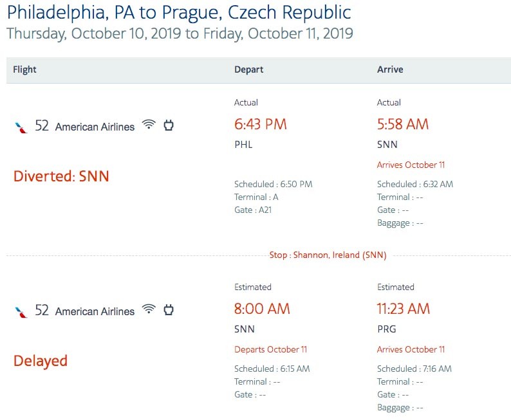The image size is (511, 420).
Task: Select the Flight column header
Action: pyautogui.click(x=24, y=69)
